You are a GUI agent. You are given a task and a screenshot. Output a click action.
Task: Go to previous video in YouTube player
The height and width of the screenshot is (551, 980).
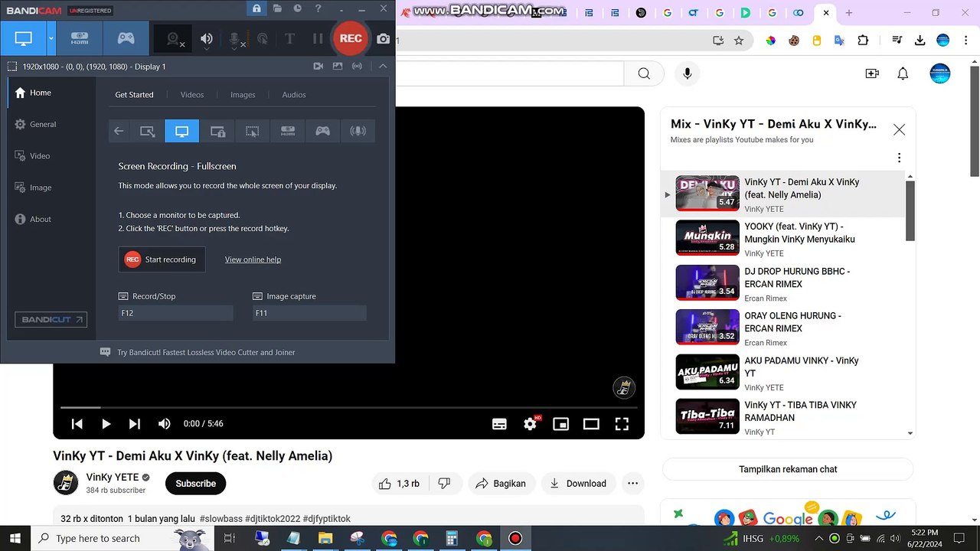77,424
